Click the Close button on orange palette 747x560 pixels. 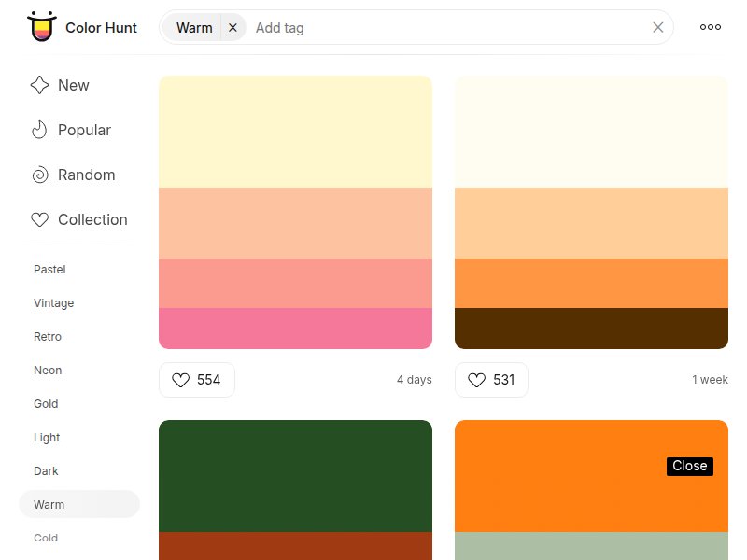click(690, 466)
